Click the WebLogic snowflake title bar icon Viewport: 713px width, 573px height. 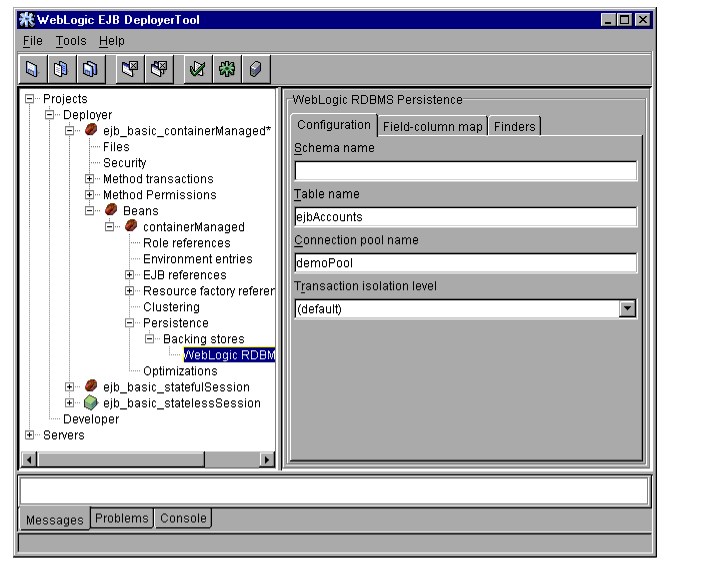point(27,20)
